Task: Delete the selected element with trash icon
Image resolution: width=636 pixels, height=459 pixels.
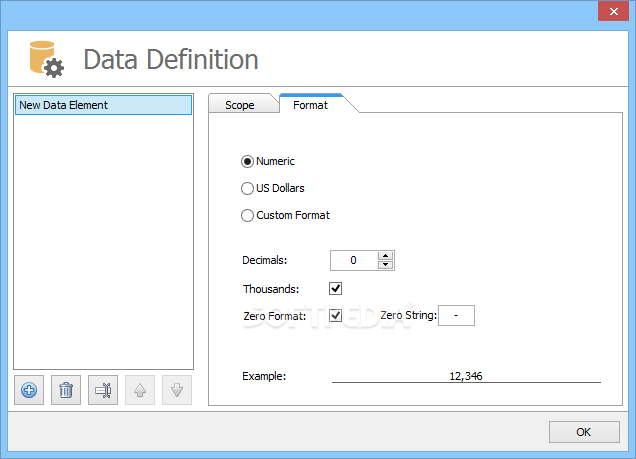Action: pos(66,390)
